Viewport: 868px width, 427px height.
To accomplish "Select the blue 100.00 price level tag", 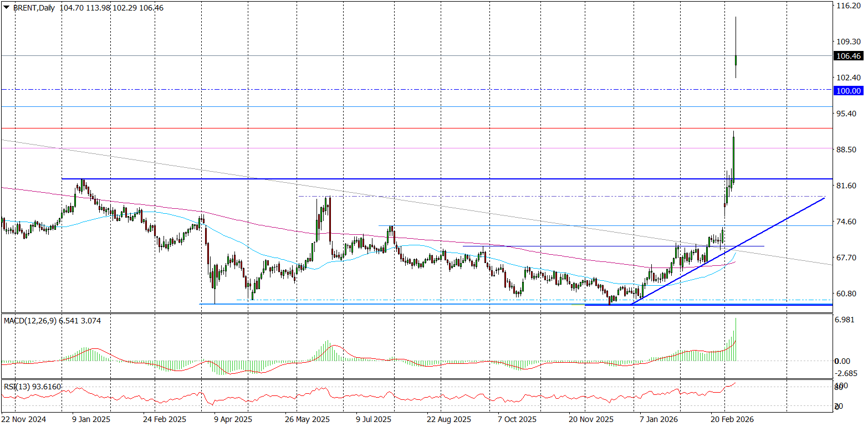I will pos(848,90).
